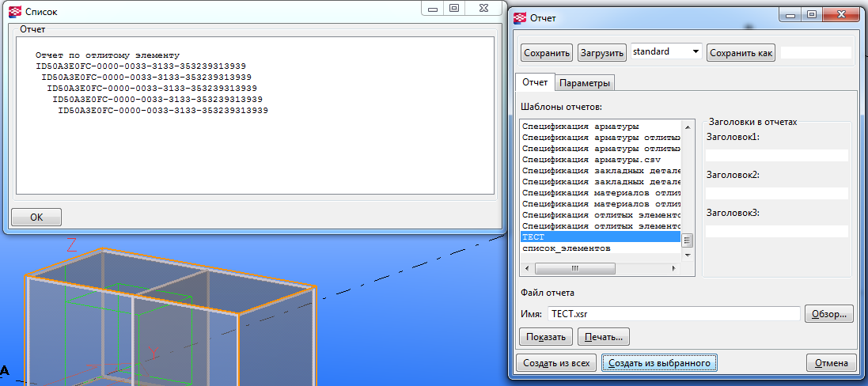Click Сохранить button in Отчет dialog
The height and width of the screenshot is (386, 868).
pyautogui.click(x=547, y=53)
